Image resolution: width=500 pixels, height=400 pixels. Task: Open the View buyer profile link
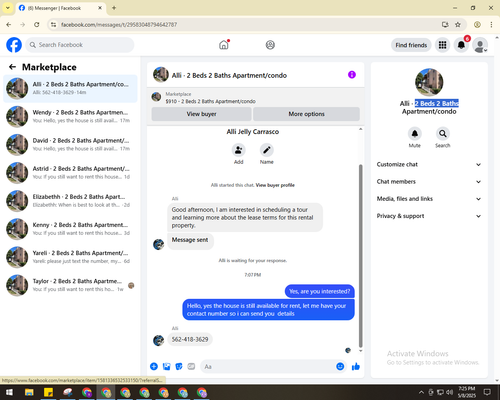click(275, 185)
